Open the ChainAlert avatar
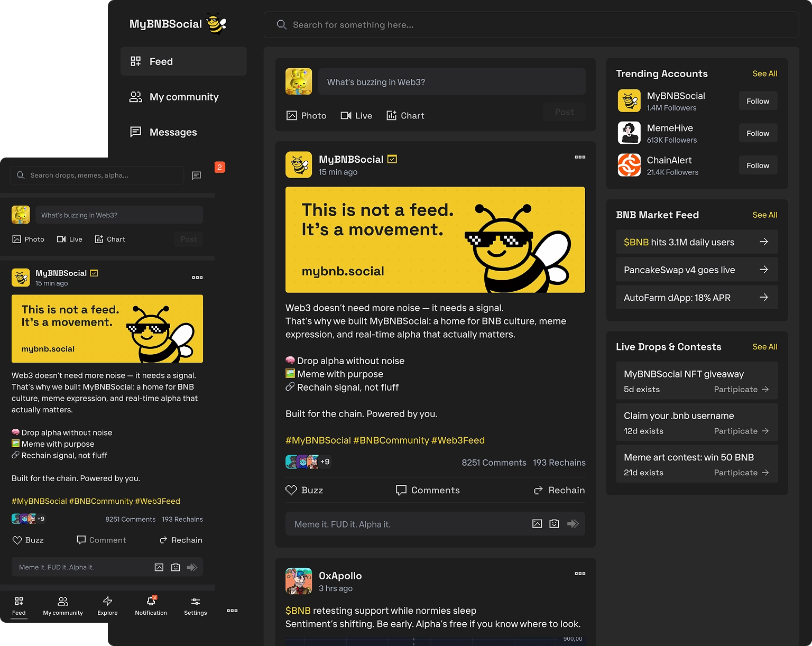The height and width of the screenshot is (646, 812). click(x=629, y=165)
